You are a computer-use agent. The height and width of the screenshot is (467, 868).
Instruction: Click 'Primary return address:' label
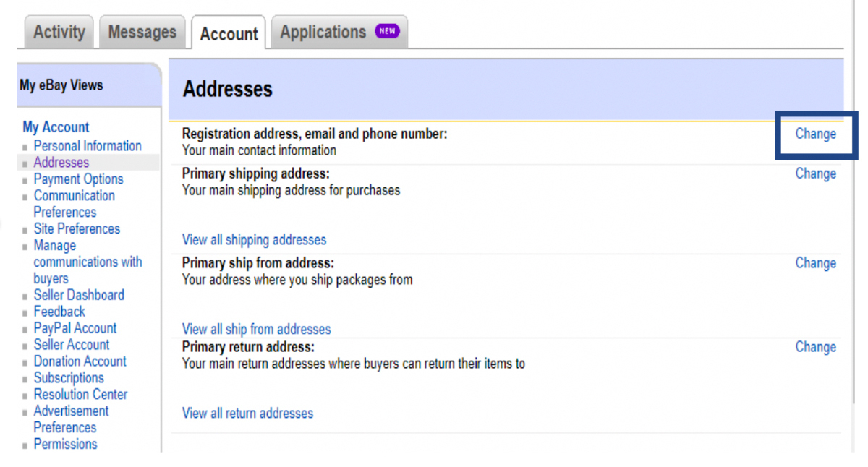coord(248,347)
